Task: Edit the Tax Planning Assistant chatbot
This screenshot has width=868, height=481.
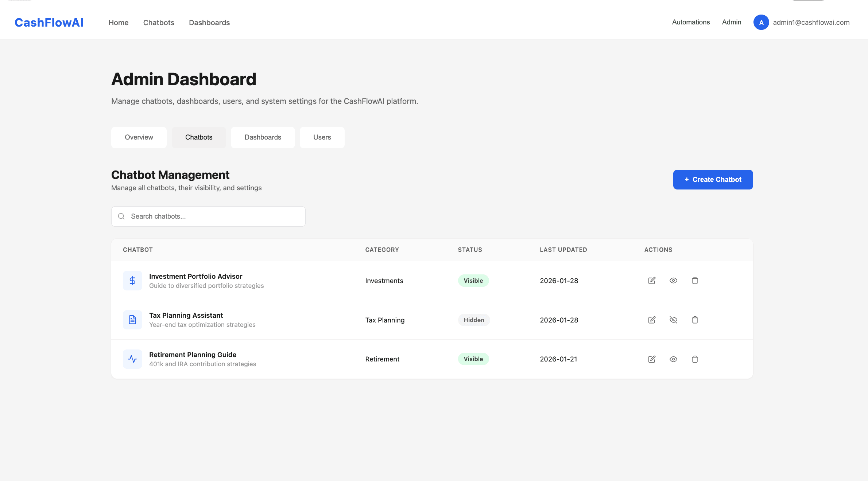Action: tap(652, 320)
